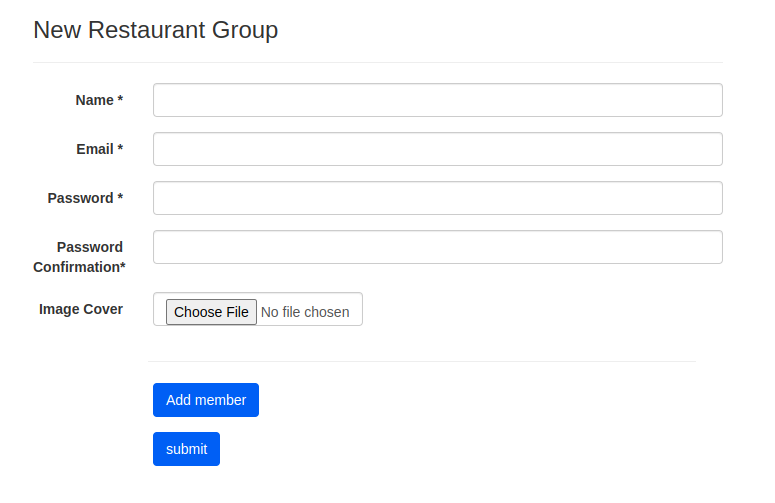Select the Password input box

point(437,198)
